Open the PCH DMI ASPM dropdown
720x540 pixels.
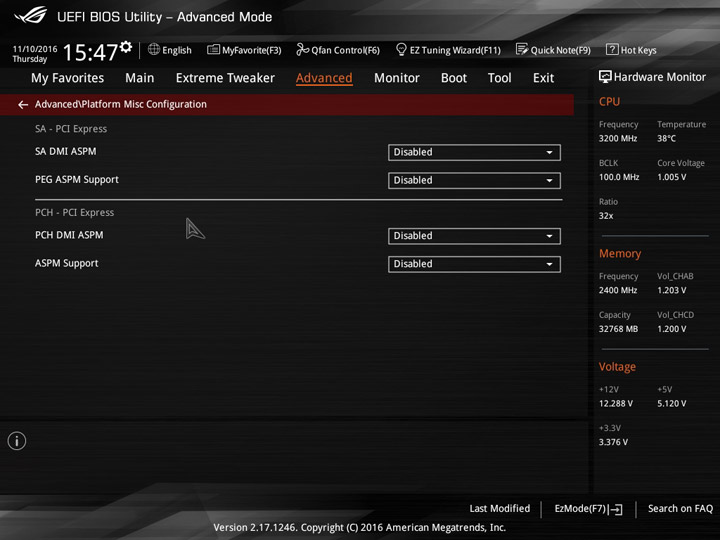point(474,236)
